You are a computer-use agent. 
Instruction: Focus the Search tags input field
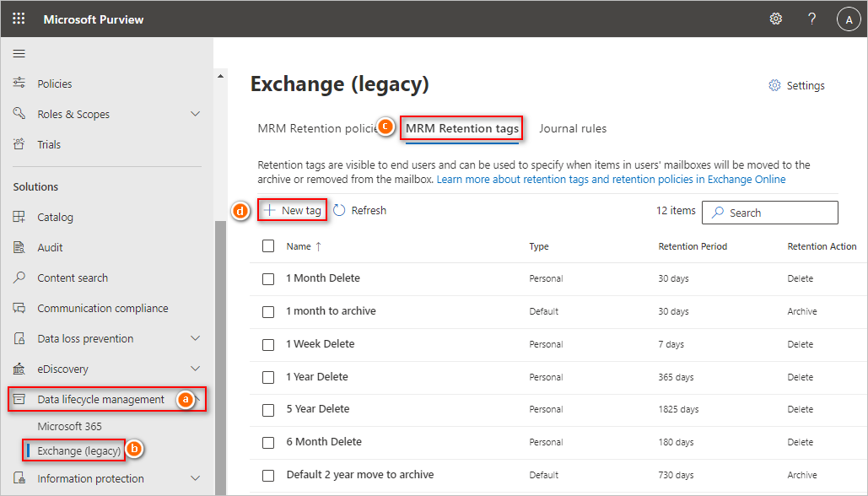point(770,213)
